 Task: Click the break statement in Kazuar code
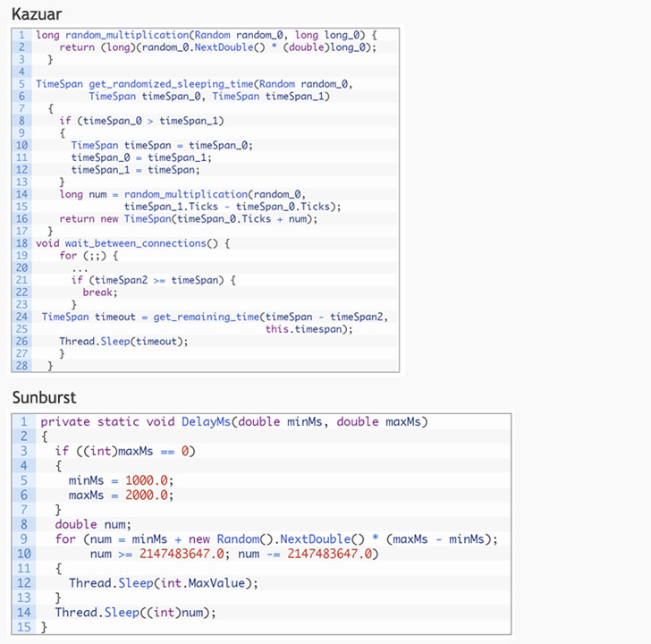pos(100,292)
